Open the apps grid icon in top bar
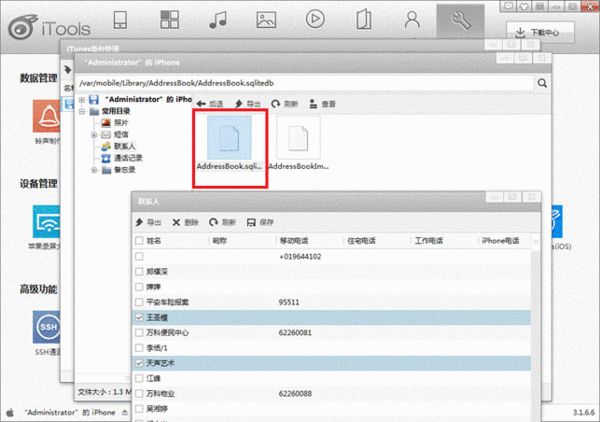 tap(169, 20)
